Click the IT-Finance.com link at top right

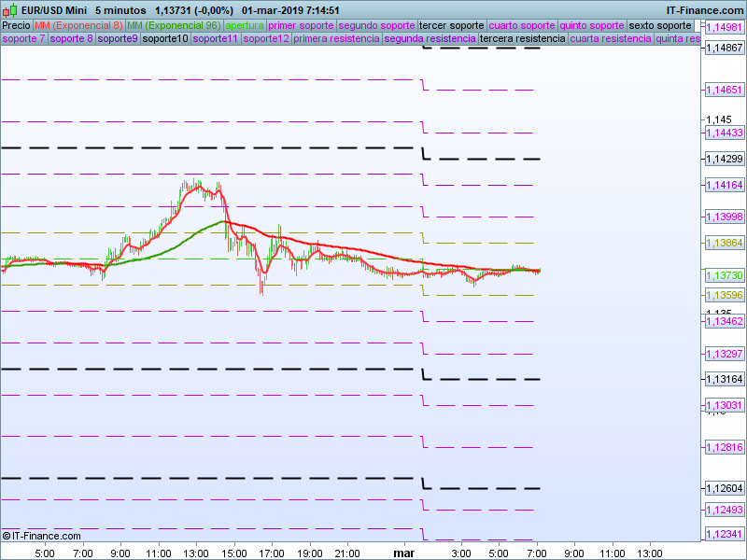pos(706,10)
